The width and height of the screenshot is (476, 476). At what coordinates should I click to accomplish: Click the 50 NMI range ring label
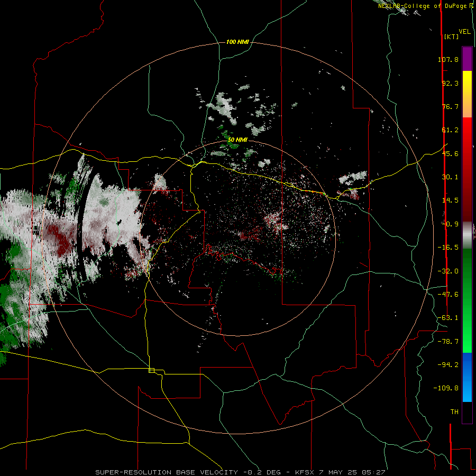tap(237, 140)
